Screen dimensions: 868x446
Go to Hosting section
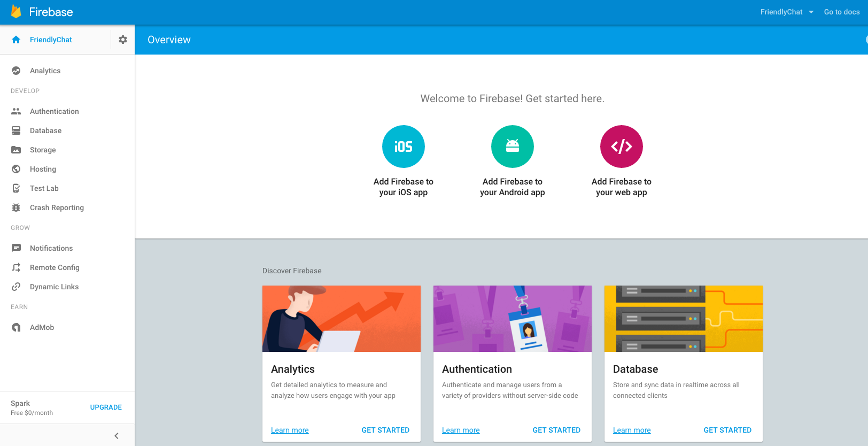pyautogui.click(x=43, y=169)
